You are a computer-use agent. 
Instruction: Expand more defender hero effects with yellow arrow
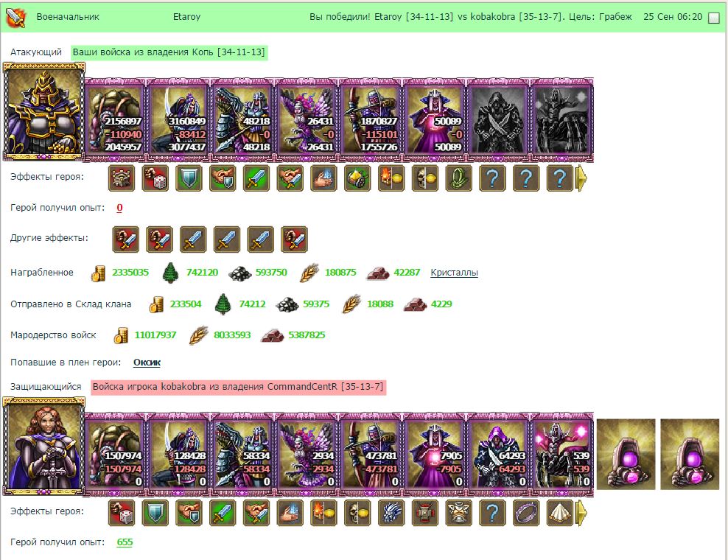[x=581, y=513]
